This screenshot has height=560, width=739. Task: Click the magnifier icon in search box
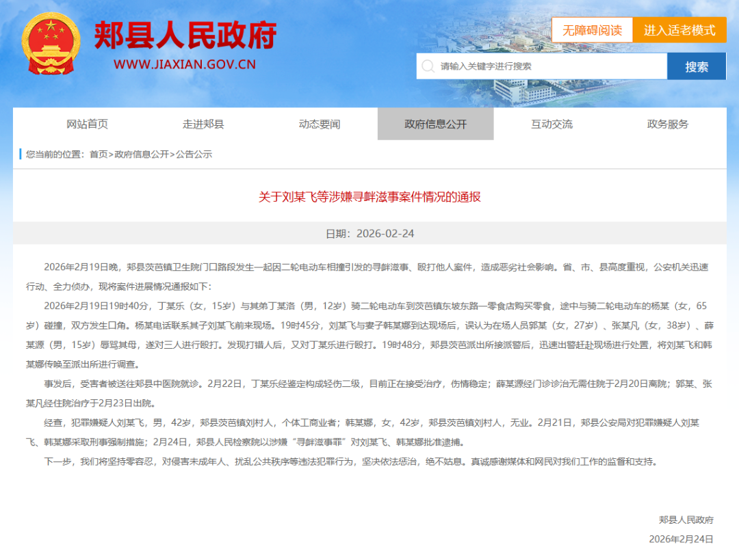pyautogui.click(x=428, y=66)
